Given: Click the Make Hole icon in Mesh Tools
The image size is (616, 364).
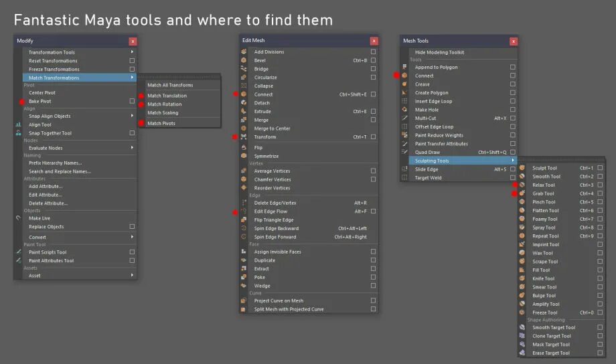Looking at the screenshot, I should [404, 110].
